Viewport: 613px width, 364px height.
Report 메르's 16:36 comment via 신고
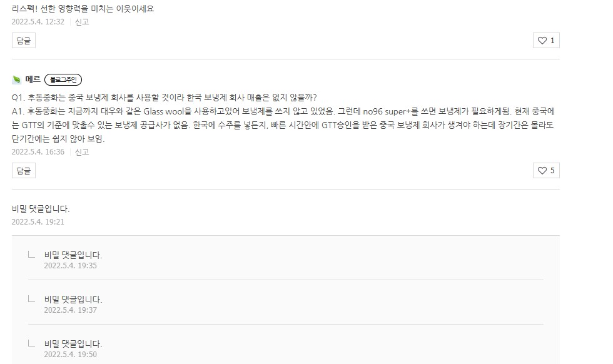click(x=82, y=151)
